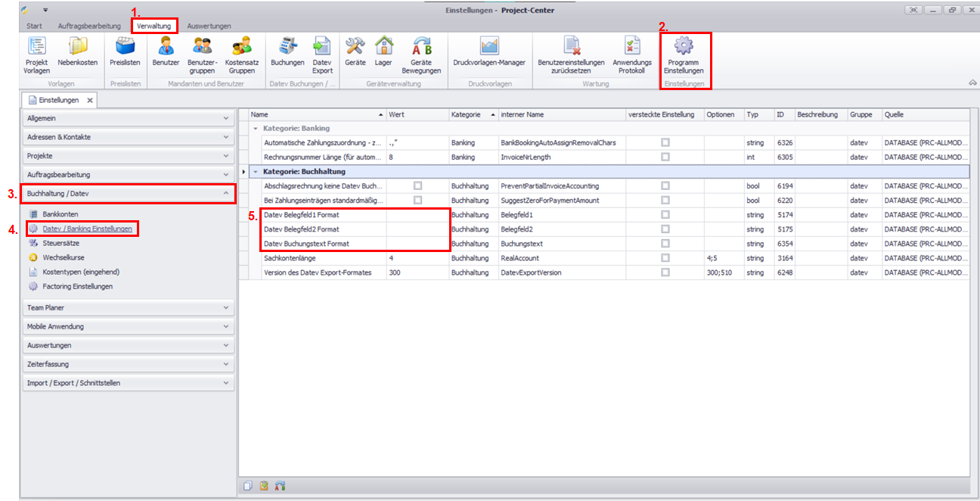Open the Datev / Banking Einstellungen link
The width and height of the screenshot is (980, 501).
click(x=87, y=229)
